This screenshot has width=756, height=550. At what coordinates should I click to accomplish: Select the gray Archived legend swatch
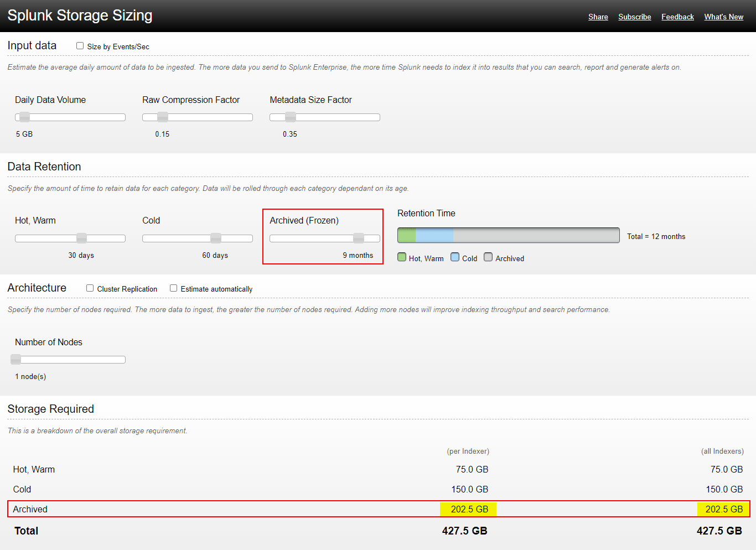[488, 257]
